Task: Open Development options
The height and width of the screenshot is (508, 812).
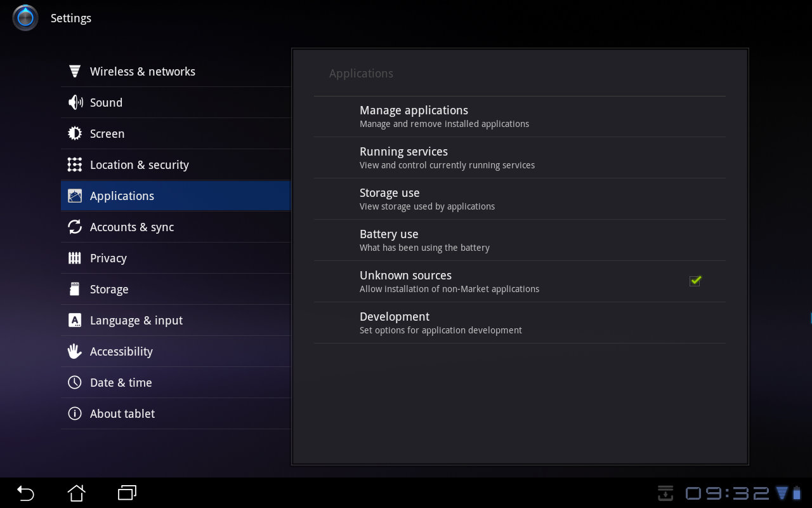Action: click(520, 323)
